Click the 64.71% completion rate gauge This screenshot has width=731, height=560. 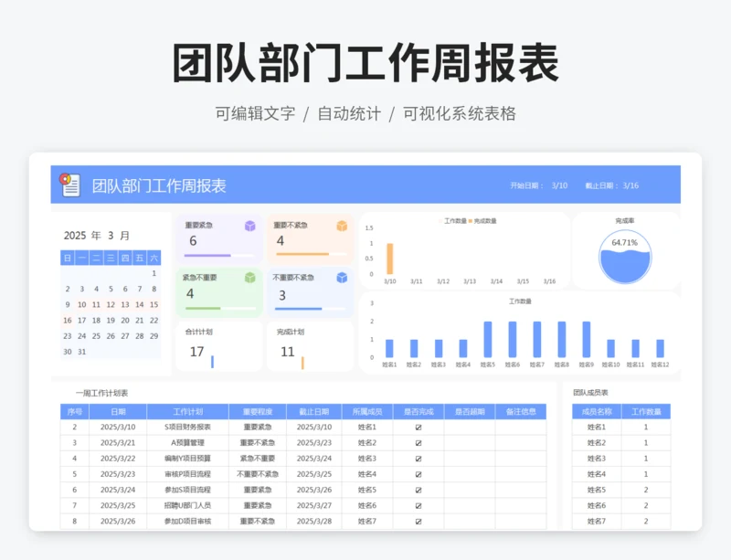point(625,257)
